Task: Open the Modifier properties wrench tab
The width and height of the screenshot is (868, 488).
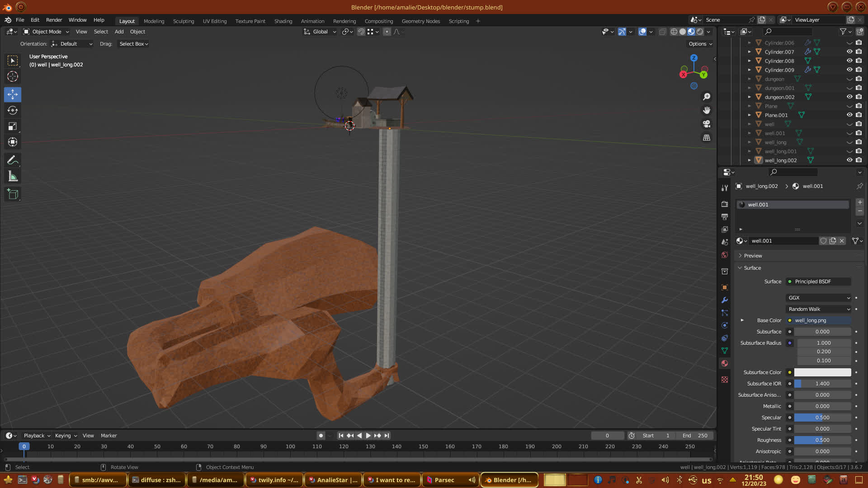Action: tap(725, 300)
